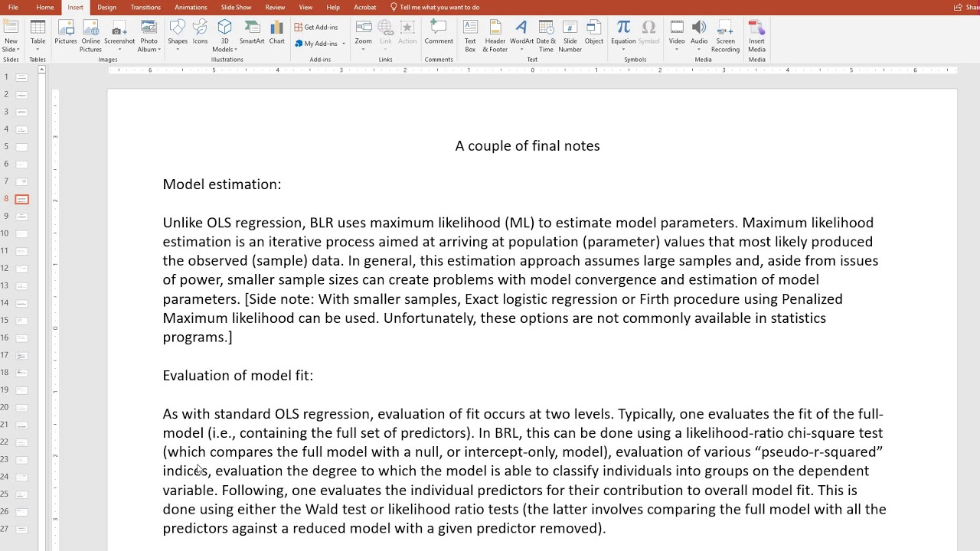
Task: Click Tell me what you want to do
Action: (x=435, y=7)
